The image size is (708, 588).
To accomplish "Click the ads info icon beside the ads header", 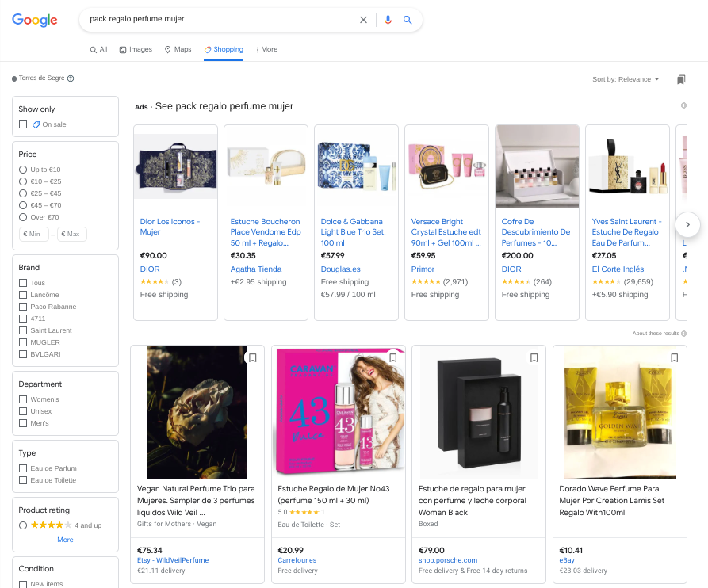I will pyautogui.click(x=683, y=105).
